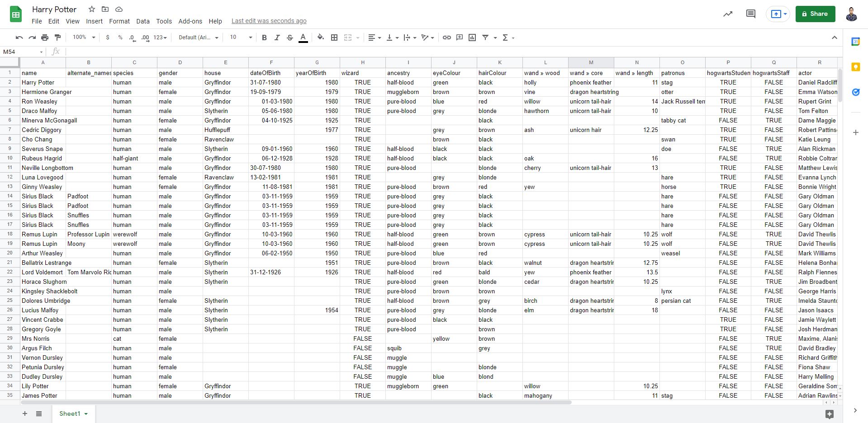Click the Insert link icon

click(x=447, y=38)
